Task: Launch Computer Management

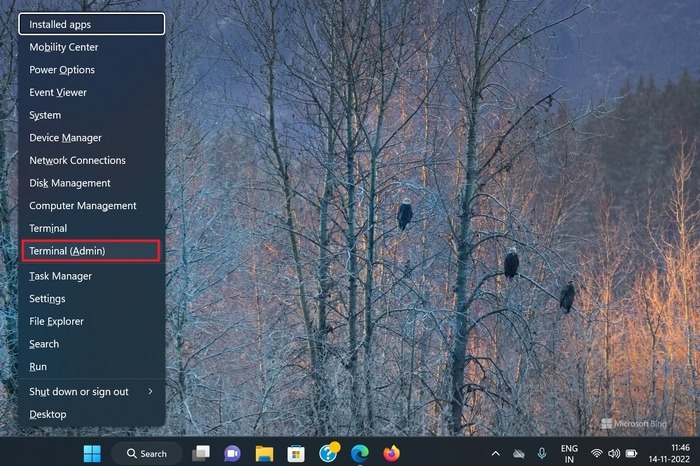Action: click(x=92, y=206)
